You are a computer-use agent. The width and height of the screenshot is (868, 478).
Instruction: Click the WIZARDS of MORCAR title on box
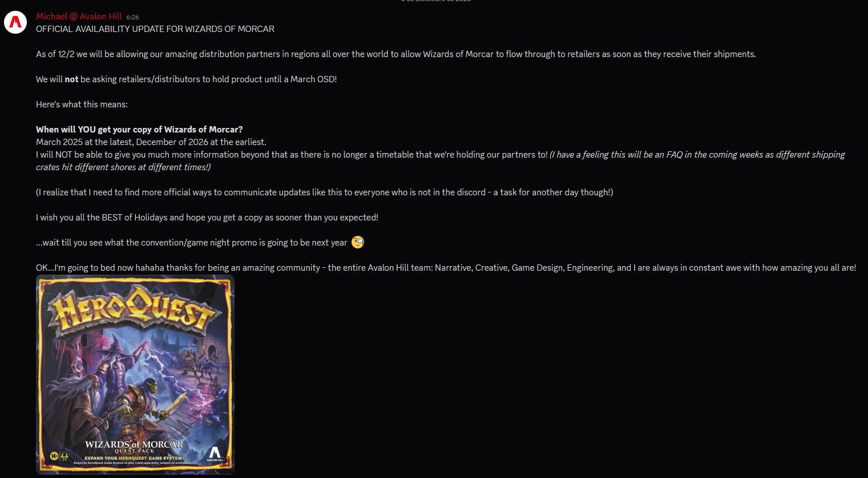tap(134, 444)
